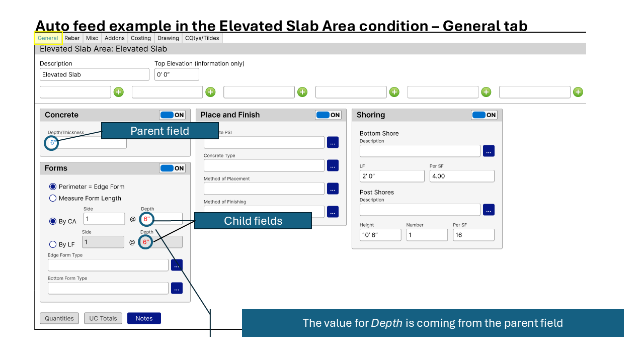Toggle the Concrete section ON switch
Viewport: 644px width, 362px height.
pos(173,115)
